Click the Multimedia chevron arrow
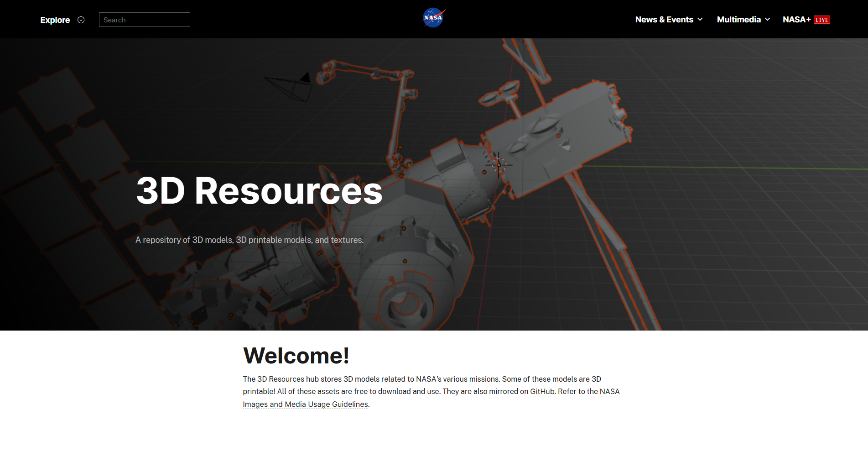 767,20
